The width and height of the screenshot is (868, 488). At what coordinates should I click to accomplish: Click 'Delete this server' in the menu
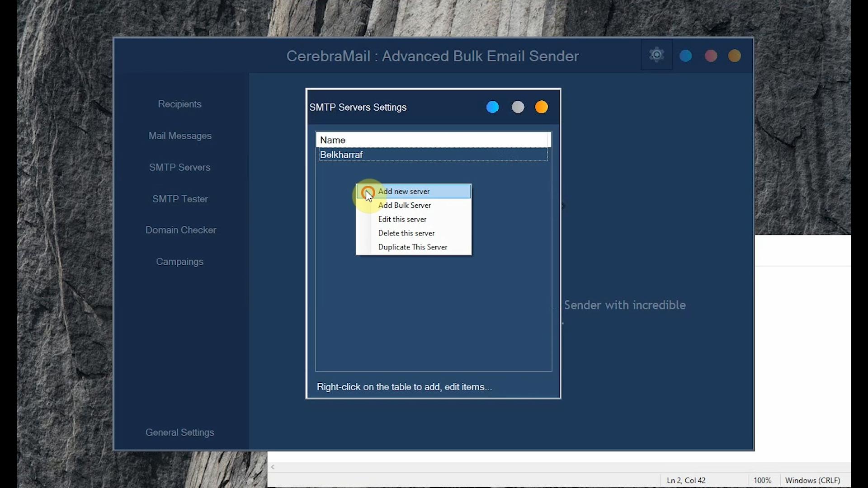pyautogui.click(x=406, y=233)
